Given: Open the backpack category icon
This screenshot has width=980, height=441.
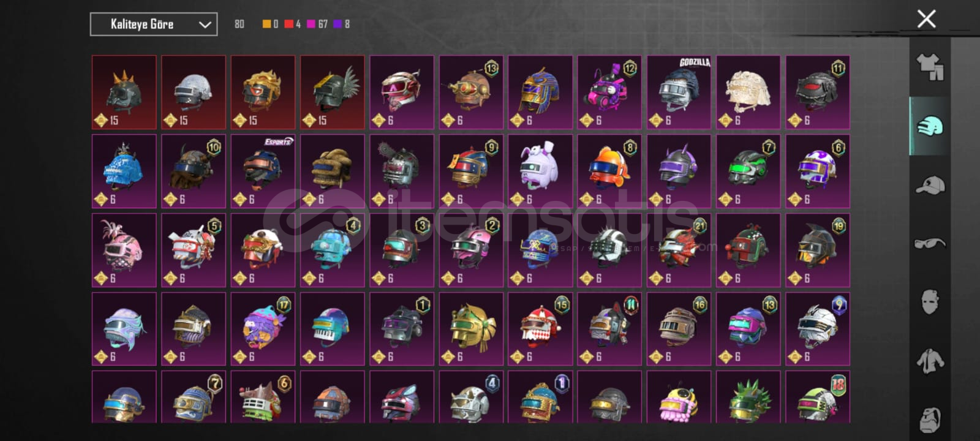Looking at the screenshot, I should 930,418.
